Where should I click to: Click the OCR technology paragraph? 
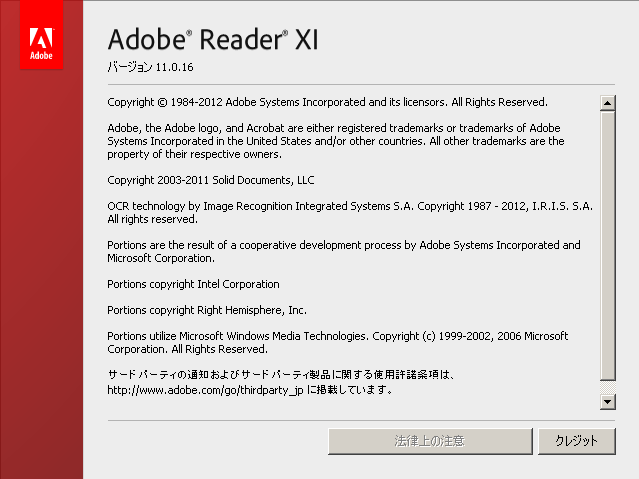[349, 212]
